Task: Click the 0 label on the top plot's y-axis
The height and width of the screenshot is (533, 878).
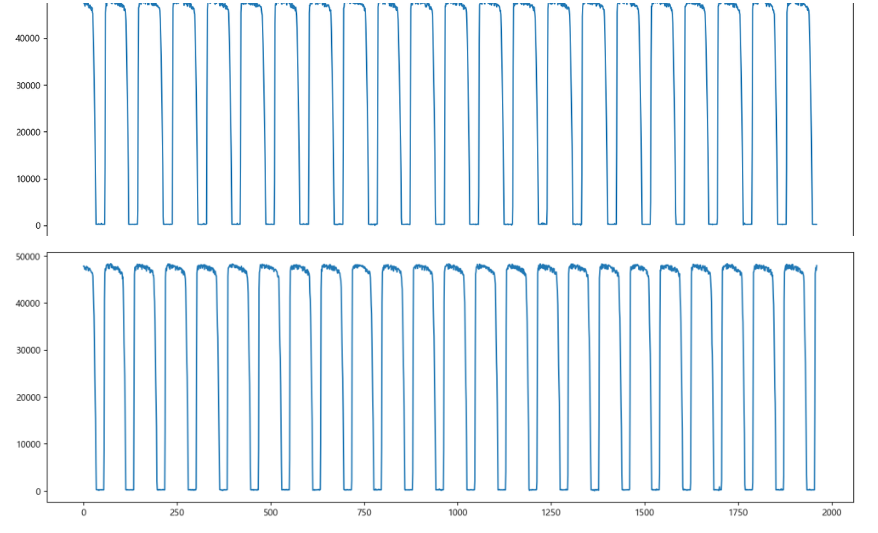Action: [x=38, y=226]
